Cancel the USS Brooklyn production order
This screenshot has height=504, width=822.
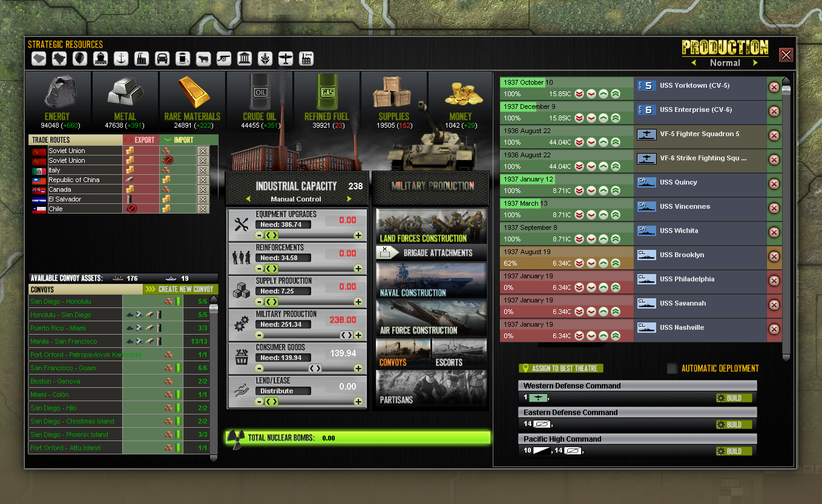click(x=774, y=257)
